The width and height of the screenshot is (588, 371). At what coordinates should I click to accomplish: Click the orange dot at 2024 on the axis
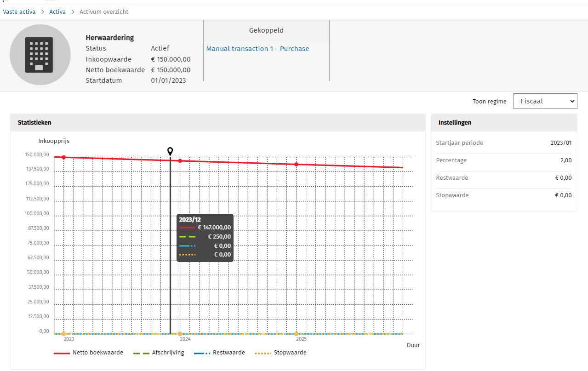coord(180,334)
